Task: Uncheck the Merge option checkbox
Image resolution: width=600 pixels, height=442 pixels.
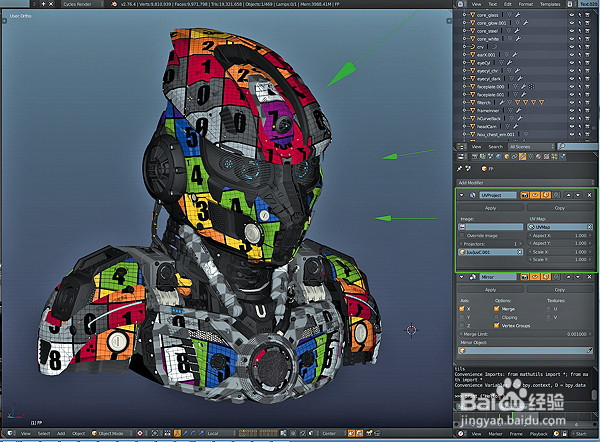Action: point(497,308)
